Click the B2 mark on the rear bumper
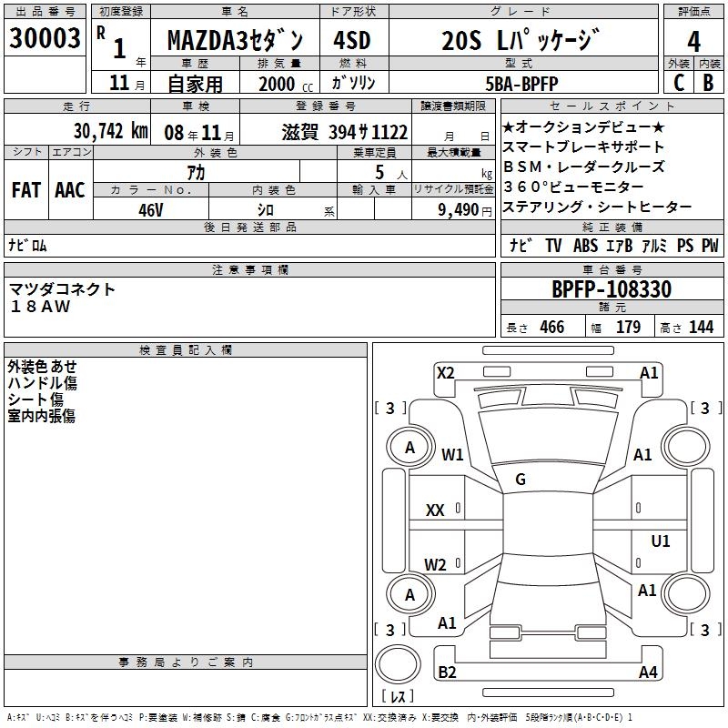Viewport: 728px width, 728px height. (x=447, y=672)
